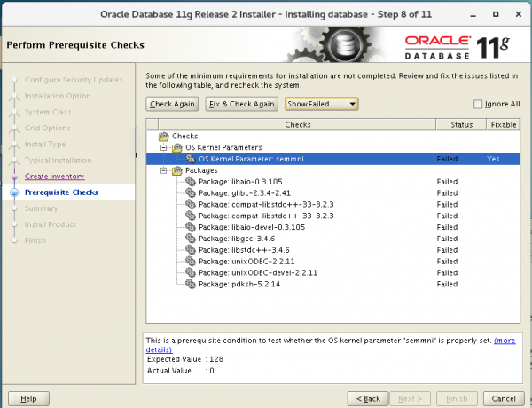Click the semmni kernel parameter icon
This screenshot has height=408, width=532.
191,159
